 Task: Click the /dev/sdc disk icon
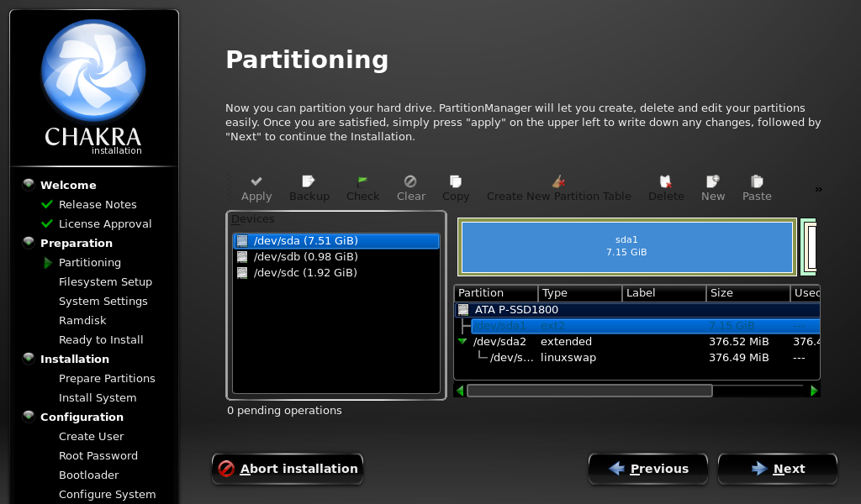click(242, 272)
